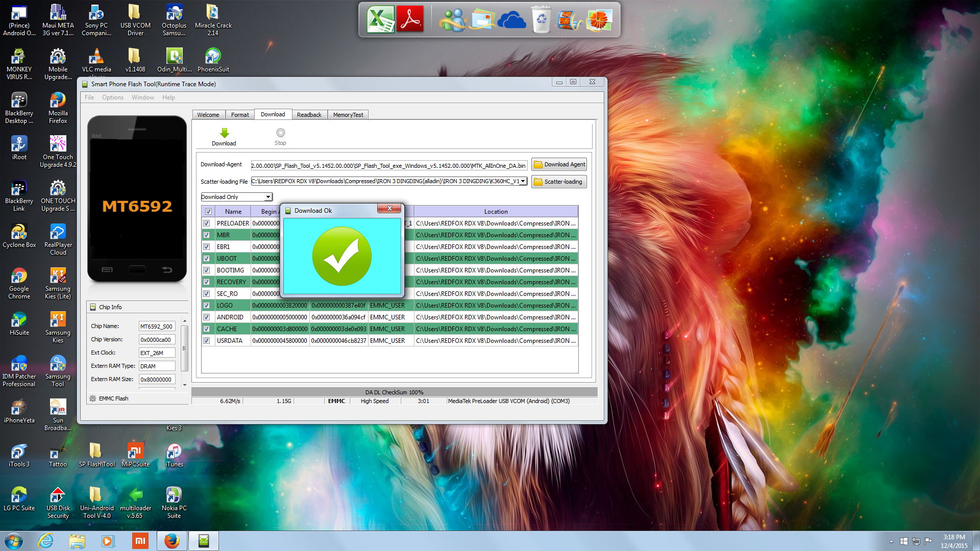
Task: Uncheck the PRELOADER partition checkbox
Action: click(x=207, y=223)
